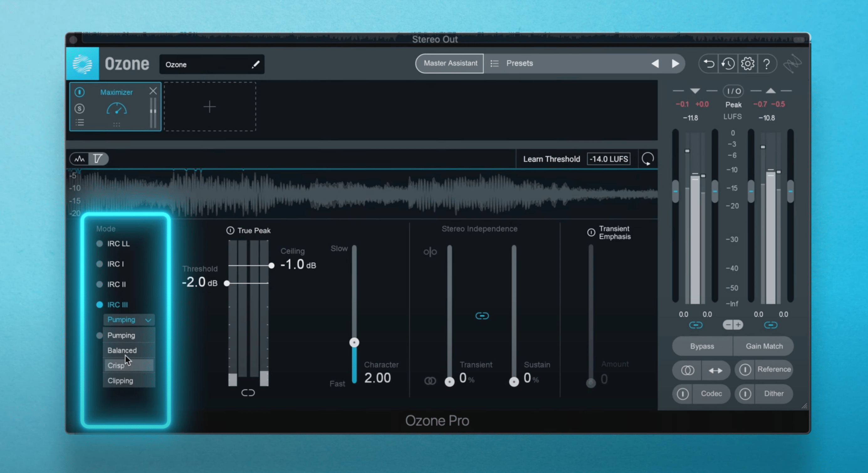This screenshot has width=868, height=473.
Task: Click the iZotope logo icon
Action: 792,64
